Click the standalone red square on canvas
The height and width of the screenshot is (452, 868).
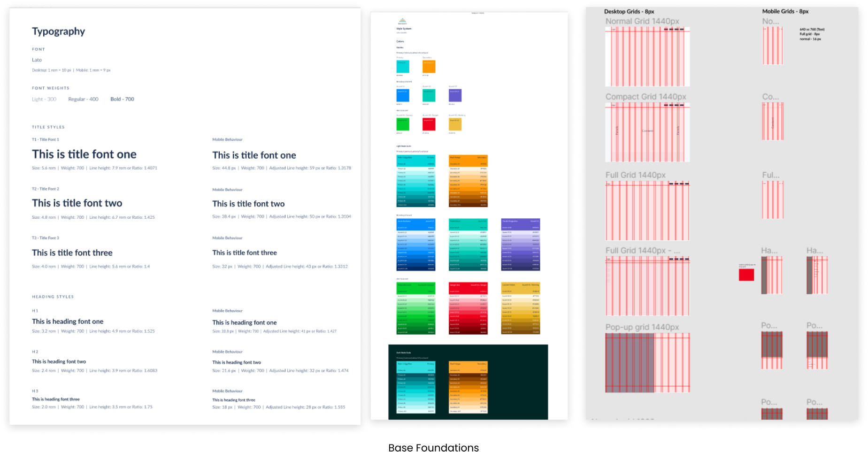746,275
